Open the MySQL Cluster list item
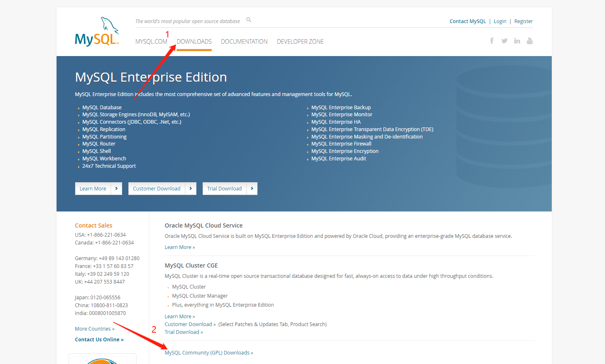 pyautogui.click(x=189, y=287)
